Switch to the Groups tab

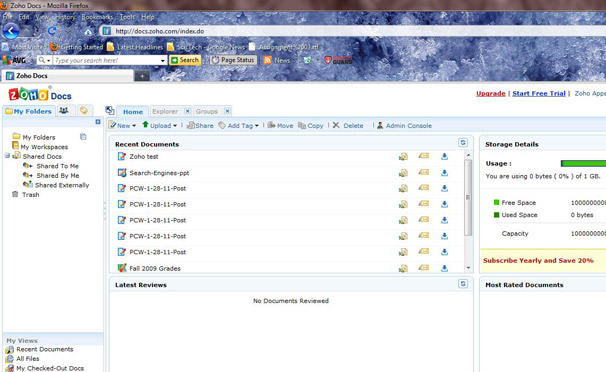click(207, 111)
